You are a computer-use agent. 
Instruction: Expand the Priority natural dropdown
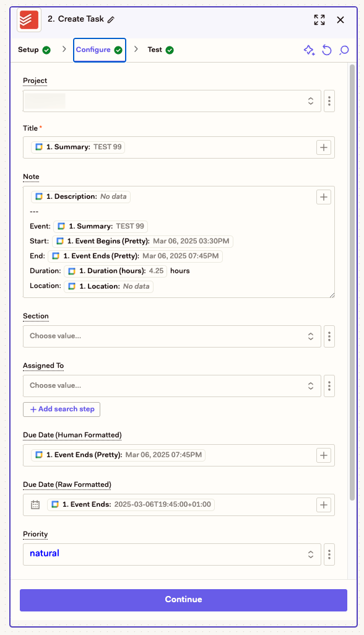tap(172, 554)
